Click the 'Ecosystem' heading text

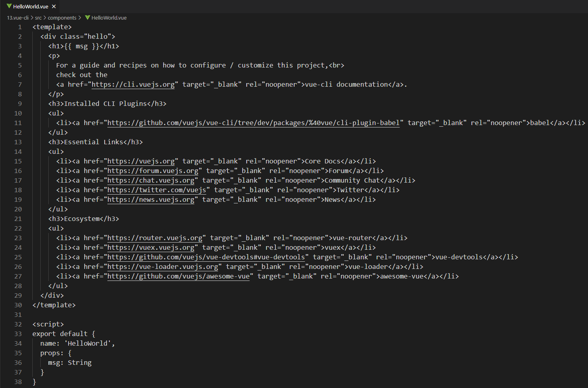(82, 219)
